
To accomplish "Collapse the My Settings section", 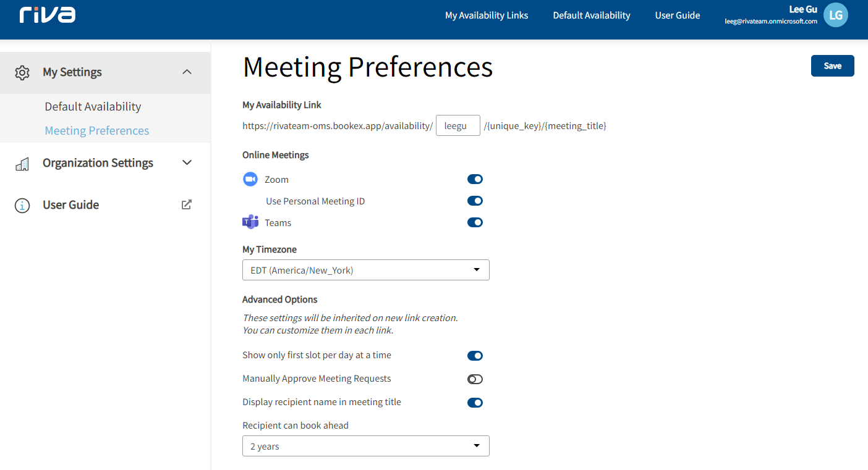I will (x=187, y=72).
